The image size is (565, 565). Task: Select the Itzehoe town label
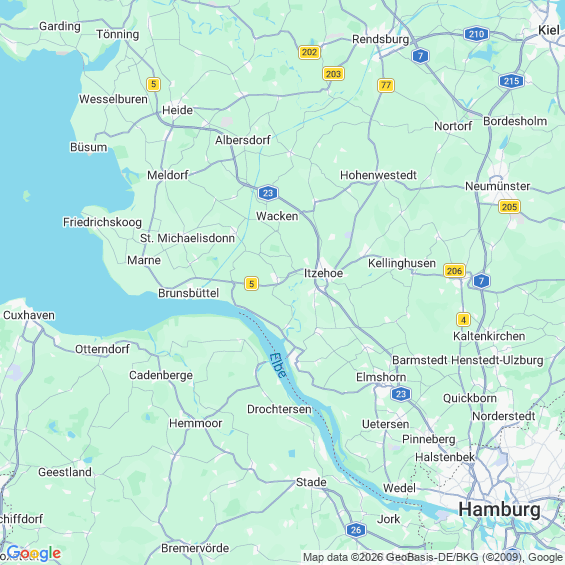(323, 273)
